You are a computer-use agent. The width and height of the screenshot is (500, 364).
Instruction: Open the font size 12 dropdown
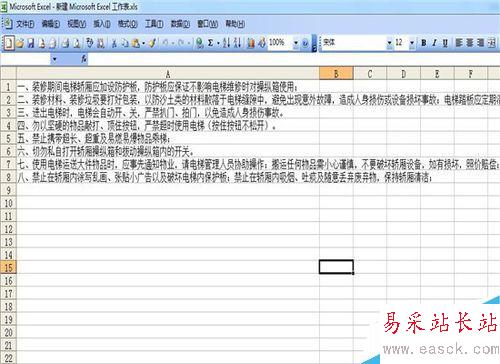pyautogui.click(x=412, y=43)
